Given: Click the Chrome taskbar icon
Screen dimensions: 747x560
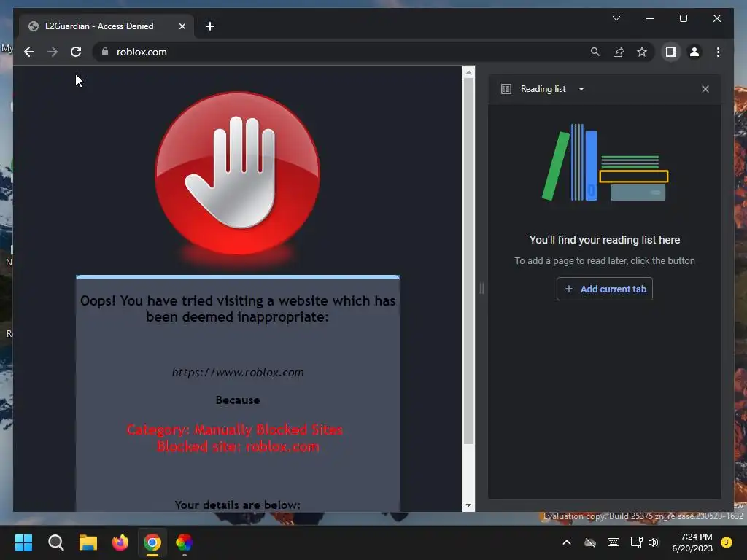Looking at the screenshot, I should (x=152, y=542).
